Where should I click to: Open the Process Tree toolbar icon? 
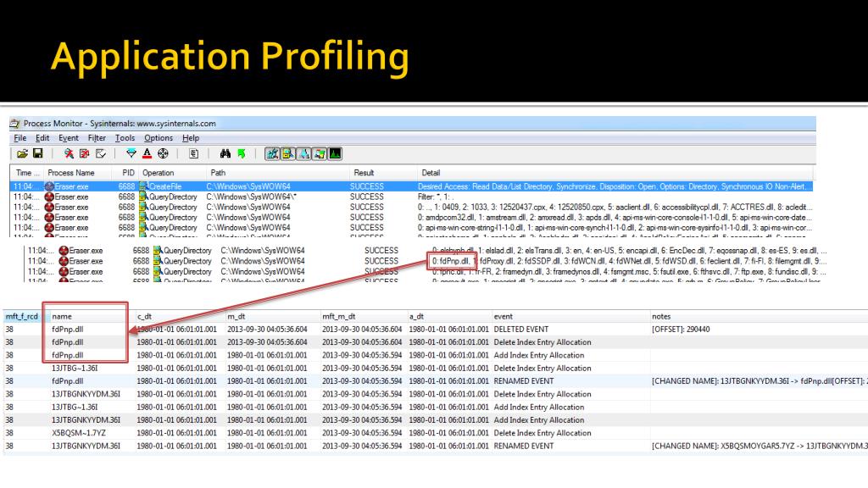click(x=194, y=154)
